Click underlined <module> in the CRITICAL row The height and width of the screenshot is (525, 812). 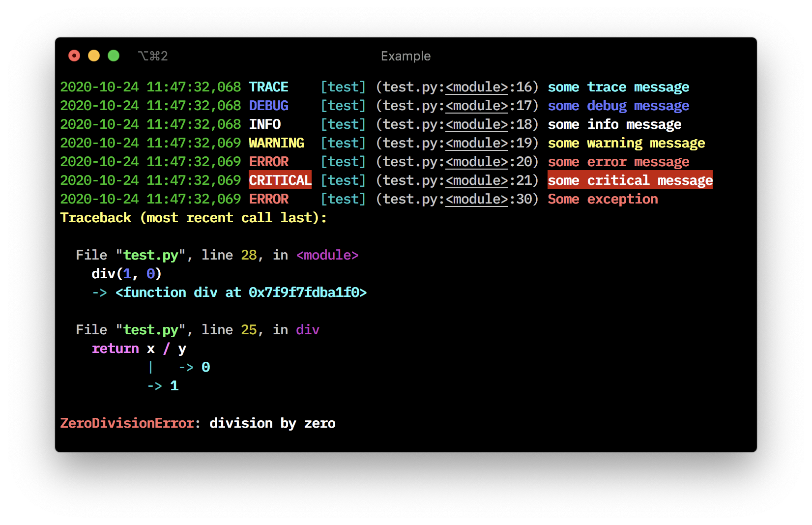pyautogui.click(x=477, y=181)
